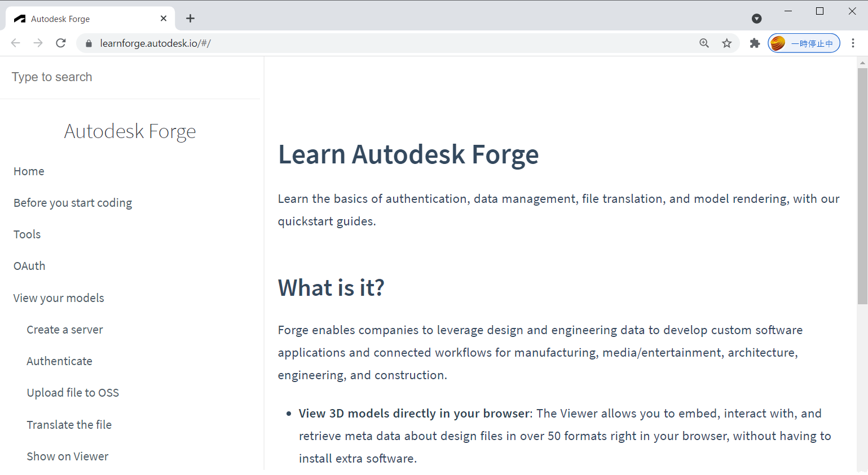Close the Autodesk Forge tab
This screenshot has width=868, height=475.
coord(164,19)
